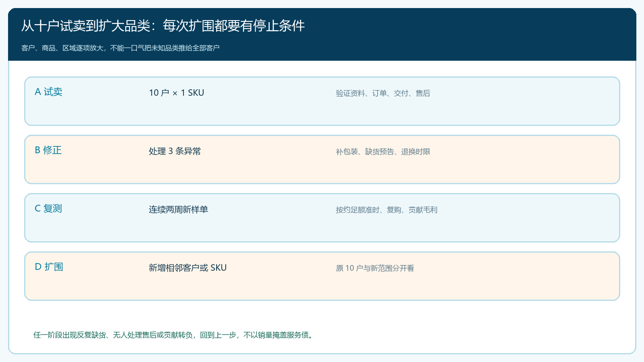Click the D 扩围 stage label
The image size is (644, 362).
coord(49,267)
